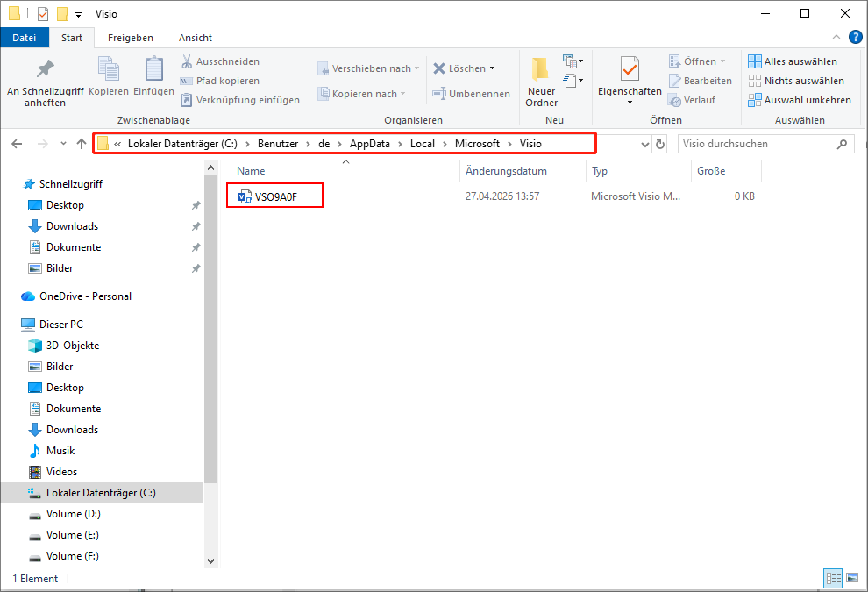Open Help with the question mark icon
868x592 pixels.
pos(855,37)
